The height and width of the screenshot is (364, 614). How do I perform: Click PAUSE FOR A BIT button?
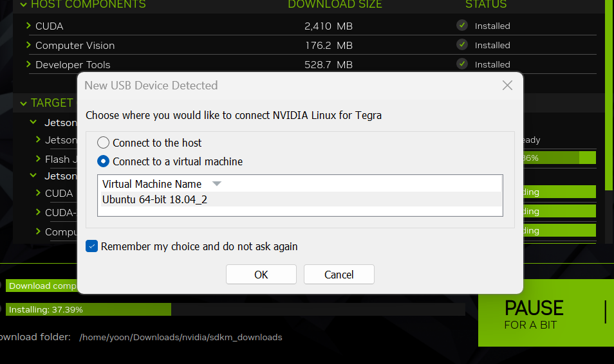546,313
